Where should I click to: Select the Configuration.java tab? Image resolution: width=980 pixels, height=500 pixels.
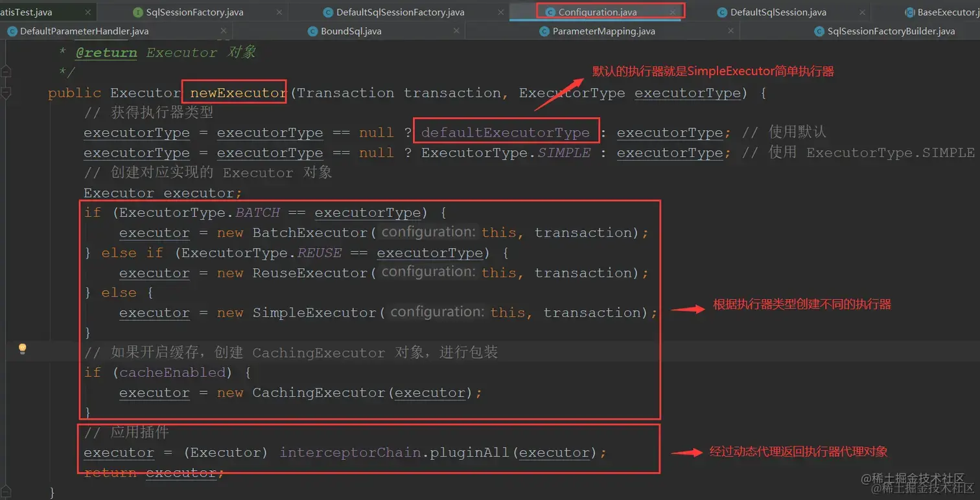click(598, 12)
